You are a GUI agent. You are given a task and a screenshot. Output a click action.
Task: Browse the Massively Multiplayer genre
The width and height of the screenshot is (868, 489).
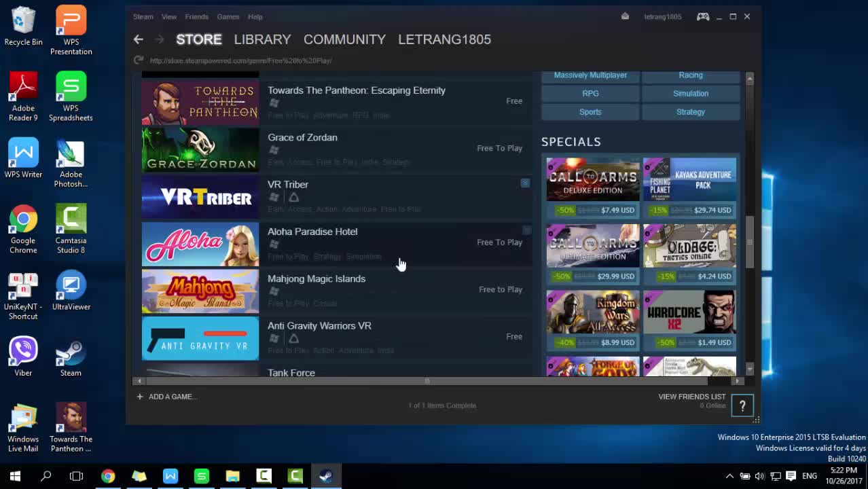pyautogui.click(x=590, y=75)
